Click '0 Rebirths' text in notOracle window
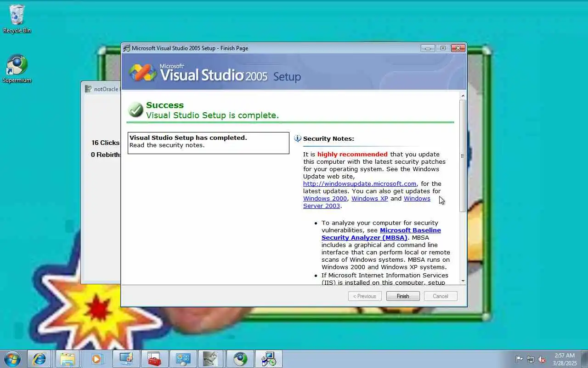The width and height of the screenshot is (588, 368). [x=106, y=155]
